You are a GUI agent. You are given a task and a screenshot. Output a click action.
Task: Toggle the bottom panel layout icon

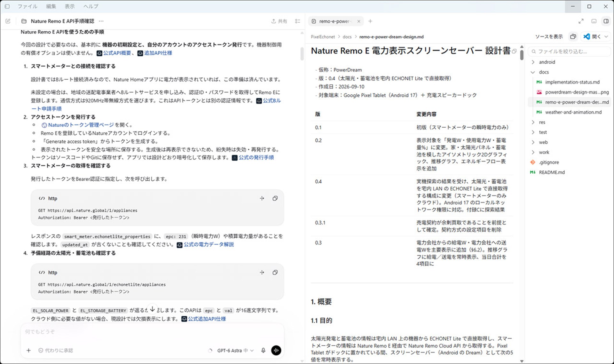[x=594, y=21]
